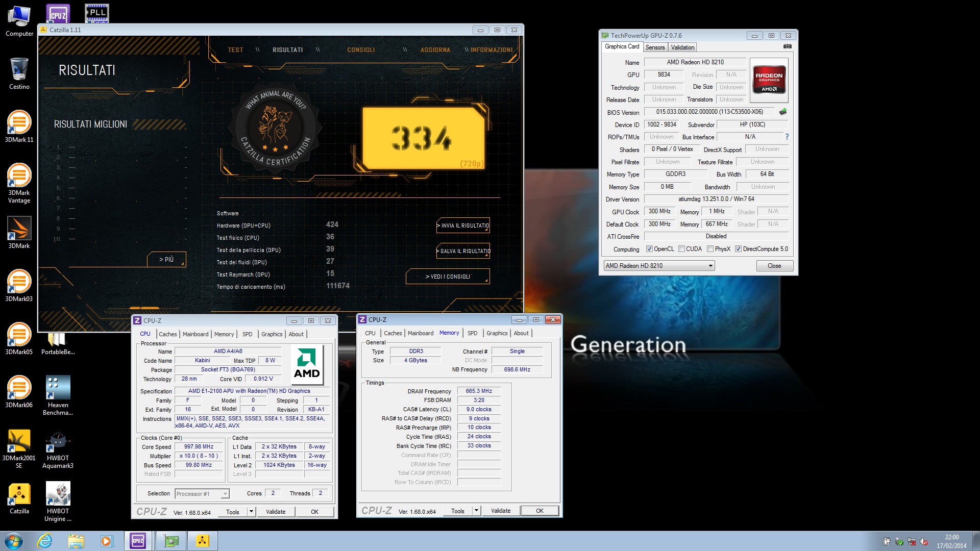The image size is (980, 551).
Task: Launch the 3DMark05 desktop shortcut
Action: click(x=19, y=339)
